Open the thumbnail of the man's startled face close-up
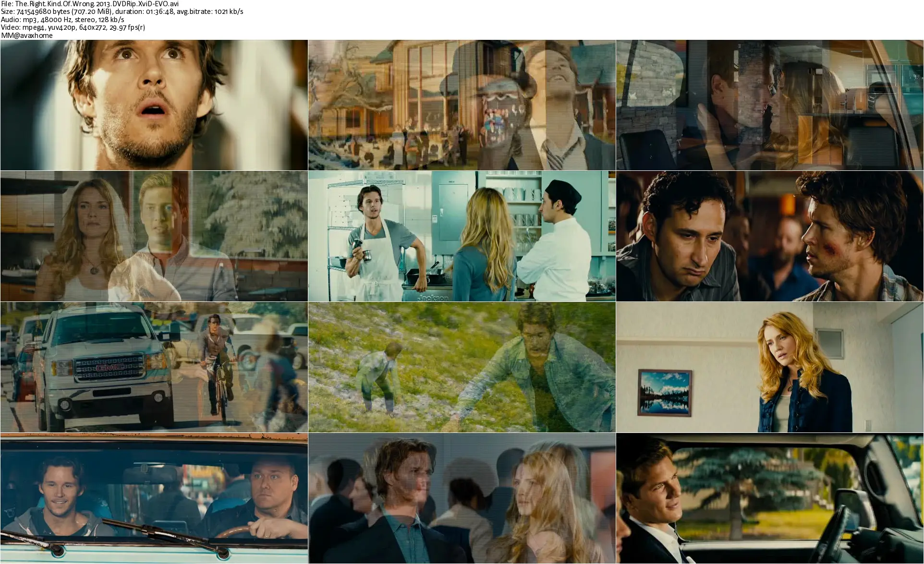Viewport: 924px width, 564px height. 154,105
